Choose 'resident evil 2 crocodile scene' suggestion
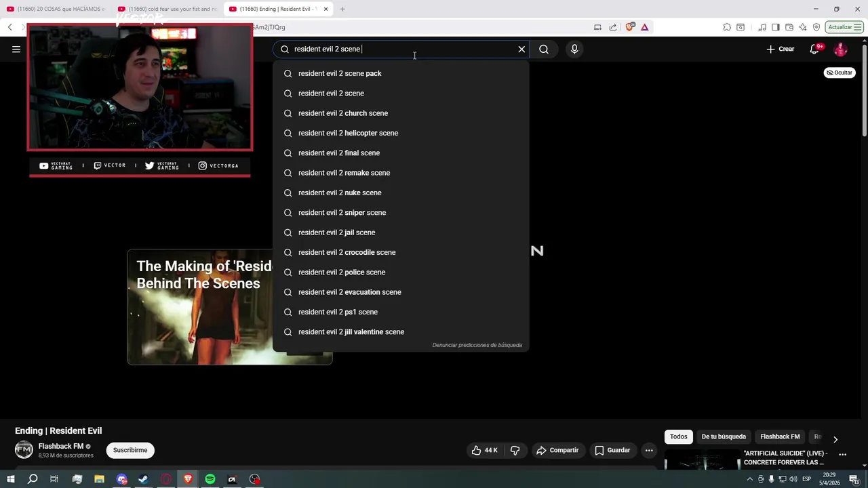Image resolution: width=868 pixels, height=488 pixels. (x=401, y=252)
